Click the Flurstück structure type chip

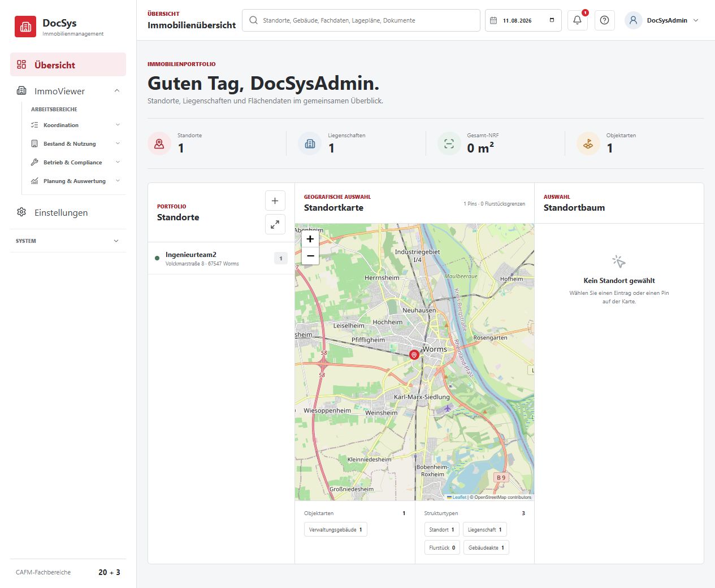pyautogui.click(x=442, y=547)
